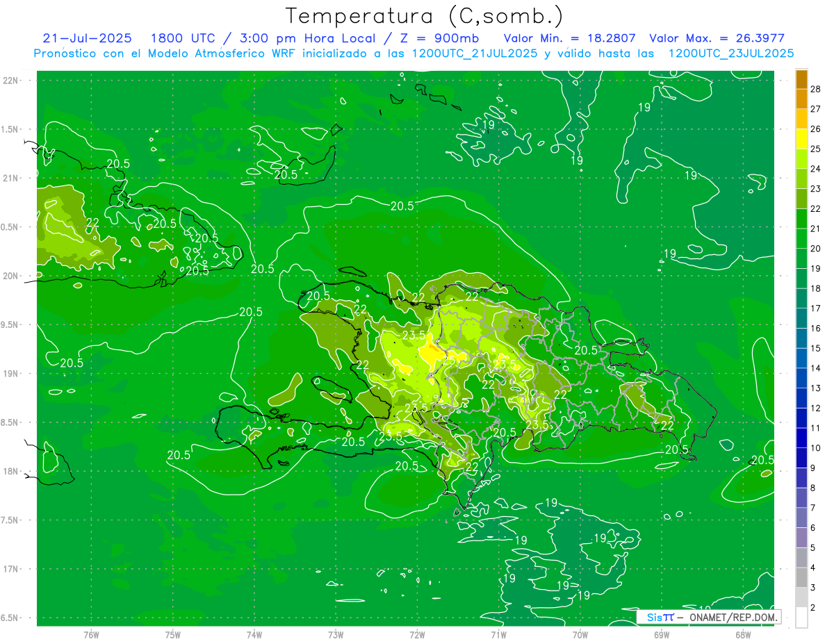Click the '22N' latitude axis label
The width and height of the screenshot is (834, 644).
(x=10, y=81)
